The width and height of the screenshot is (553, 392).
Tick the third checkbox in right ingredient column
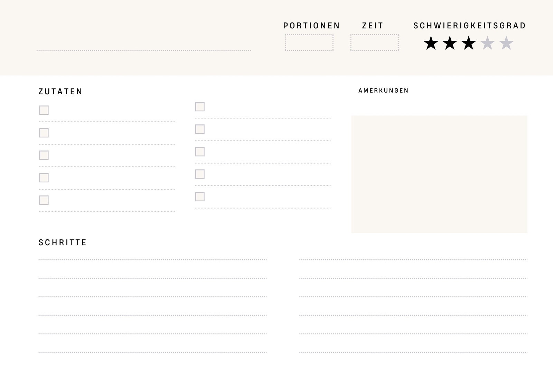(200, 152)
